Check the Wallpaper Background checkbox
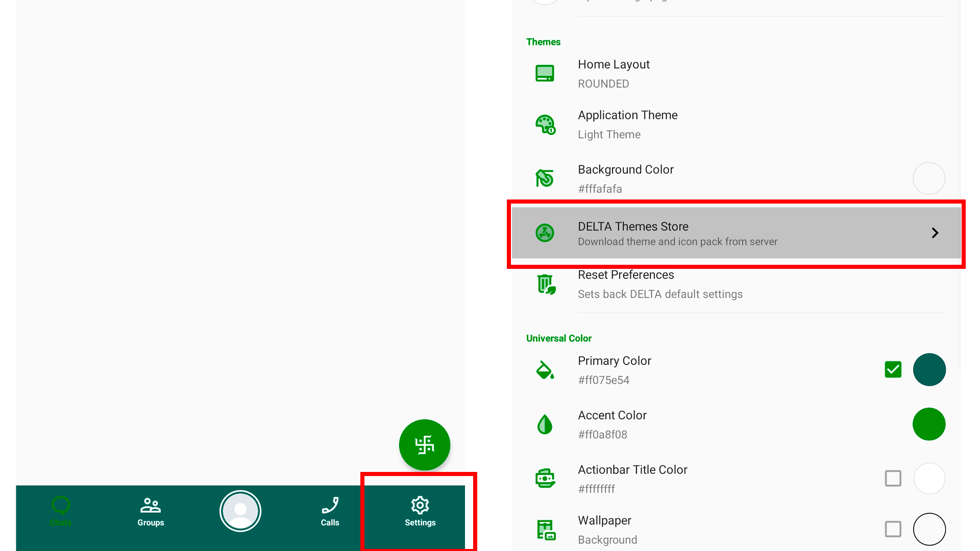Screen dimensions: 980x551 [x=893, y=529]
